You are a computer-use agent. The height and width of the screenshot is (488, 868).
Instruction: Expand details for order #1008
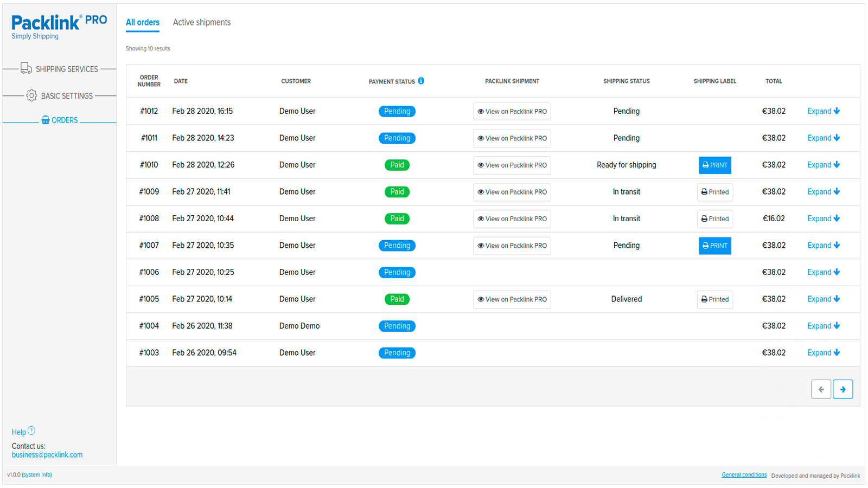pos(823,219)
